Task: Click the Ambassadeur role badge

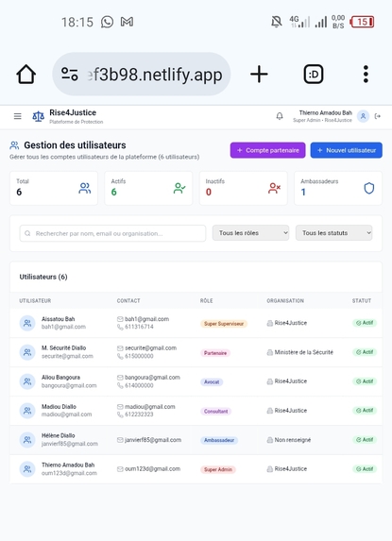Action: (219, 440)
